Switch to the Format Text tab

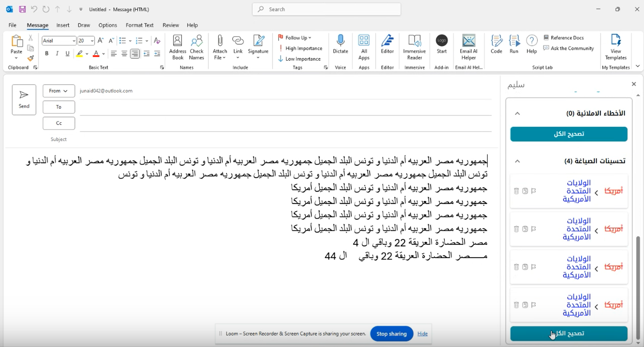coord(140,25)
